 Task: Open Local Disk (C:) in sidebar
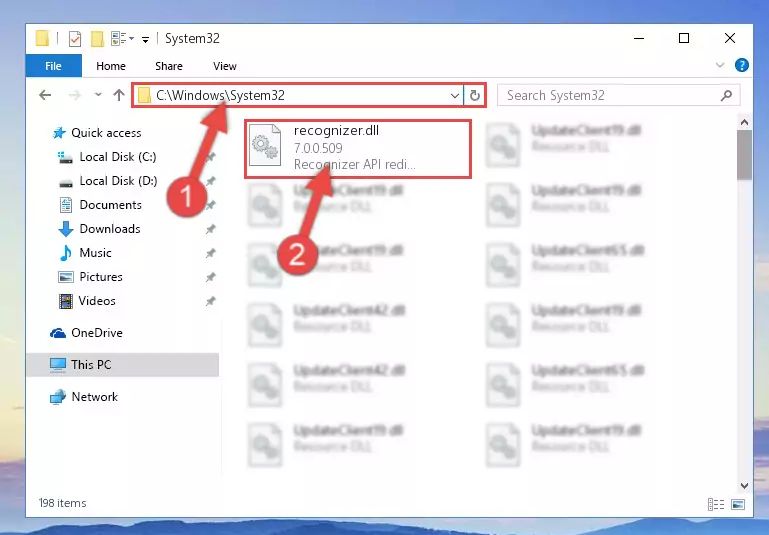[118, 157]
